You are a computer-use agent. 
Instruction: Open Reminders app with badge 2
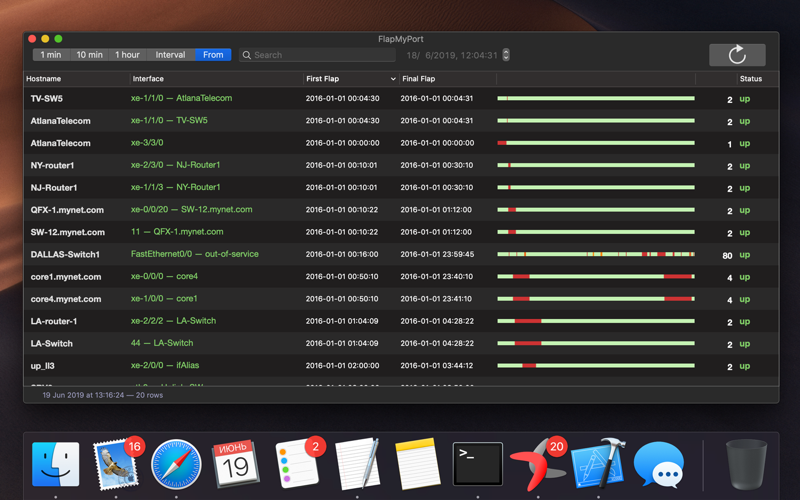click(x=298, y=463)
